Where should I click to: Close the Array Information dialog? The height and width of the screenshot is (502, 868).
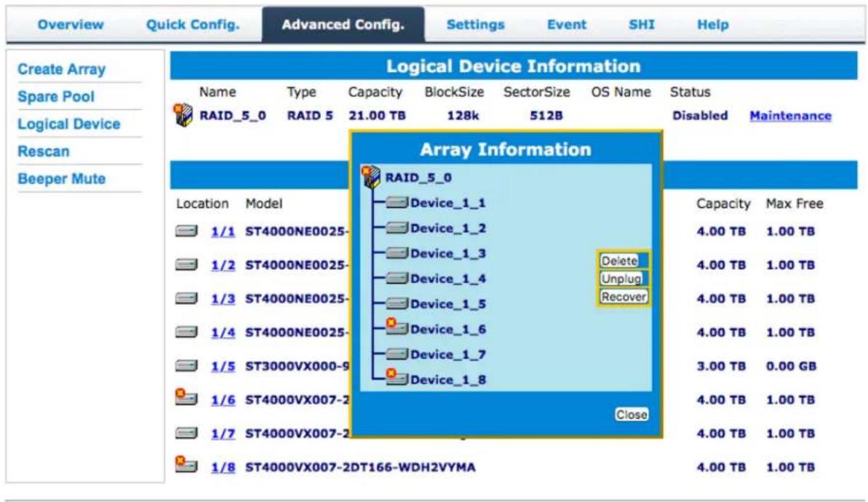(x=632, y=415)
